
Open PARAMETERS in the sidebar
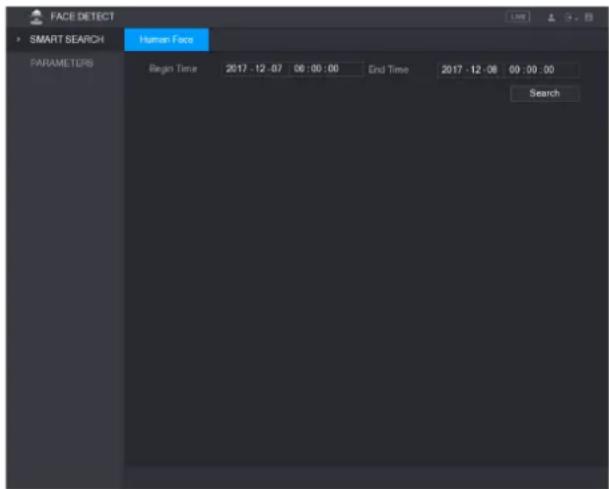click(62, 63)
